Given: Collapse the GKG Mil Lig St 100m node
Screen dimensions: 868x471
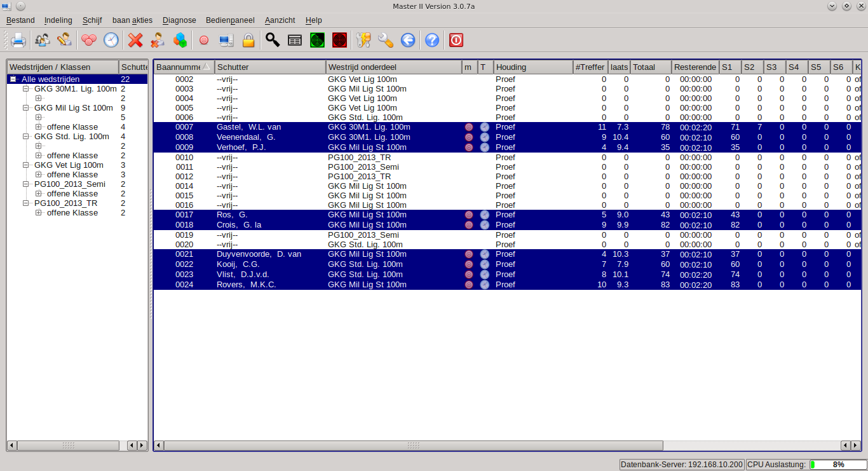Looking at the screenshot, I should 26,108.
